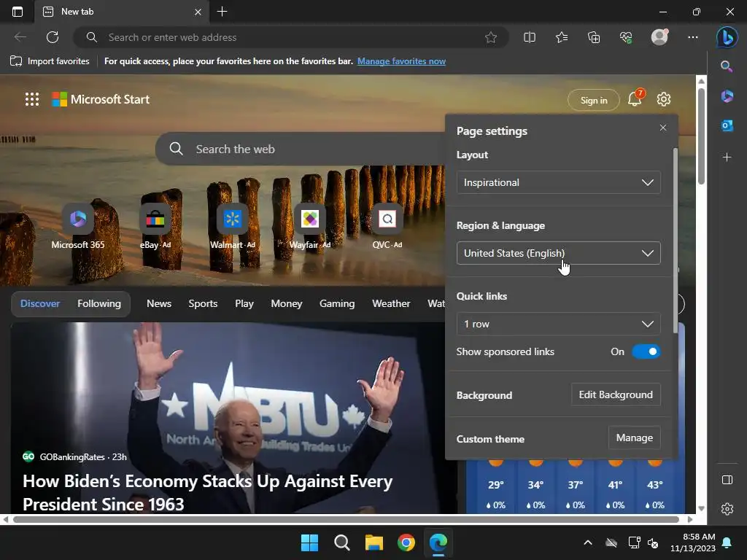This screenshot has width=747, height=560.
Task: Open the Sports tab
Action: [203, 304]
